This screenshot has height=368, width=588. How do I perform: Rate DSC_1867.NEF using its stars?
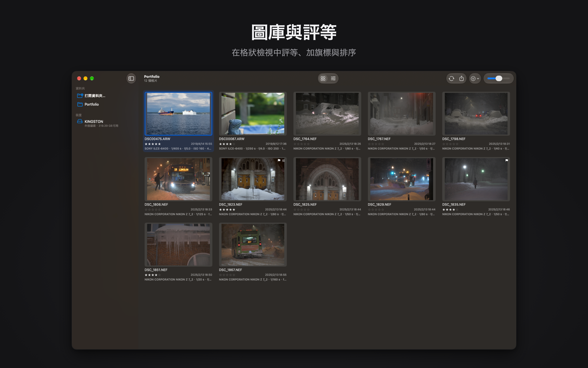[x=227, y=275]
